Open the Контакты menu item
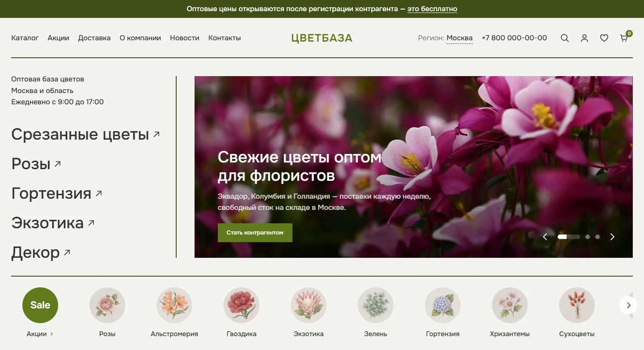Screen dimensions: 644x350 coord(225,38)
